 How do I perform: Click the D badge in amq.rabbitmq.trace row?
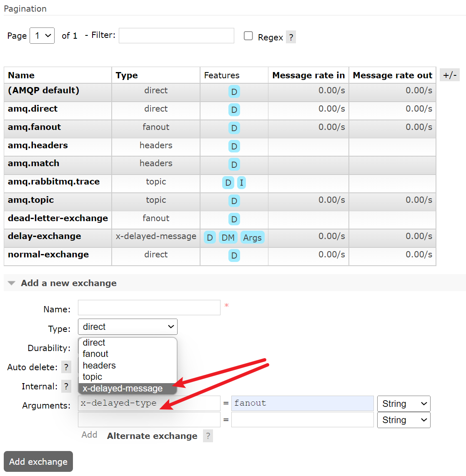click(x=228, y=183)
